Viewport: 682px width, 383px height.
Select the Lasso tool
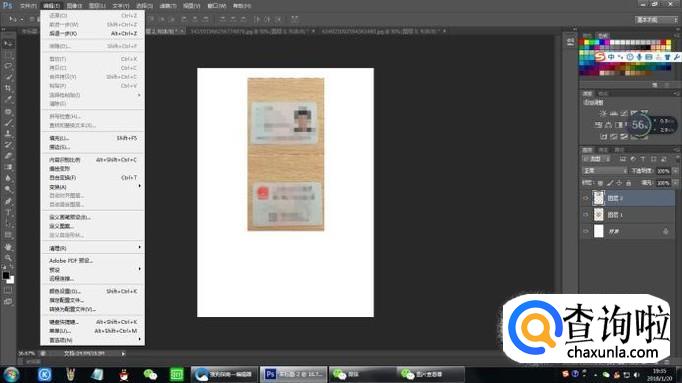point(8,66)
